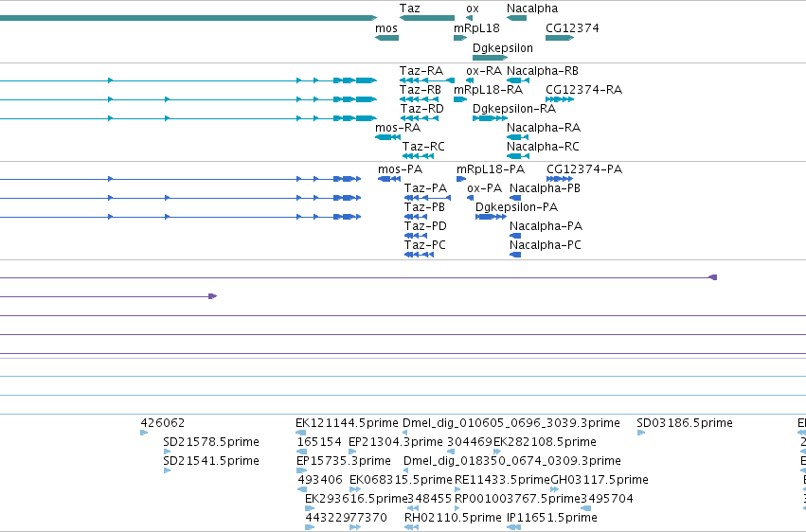This screenshot has width=806, height=532.
Task: Click transcript Dgkepsilon-RA
Action: (514, 109)
